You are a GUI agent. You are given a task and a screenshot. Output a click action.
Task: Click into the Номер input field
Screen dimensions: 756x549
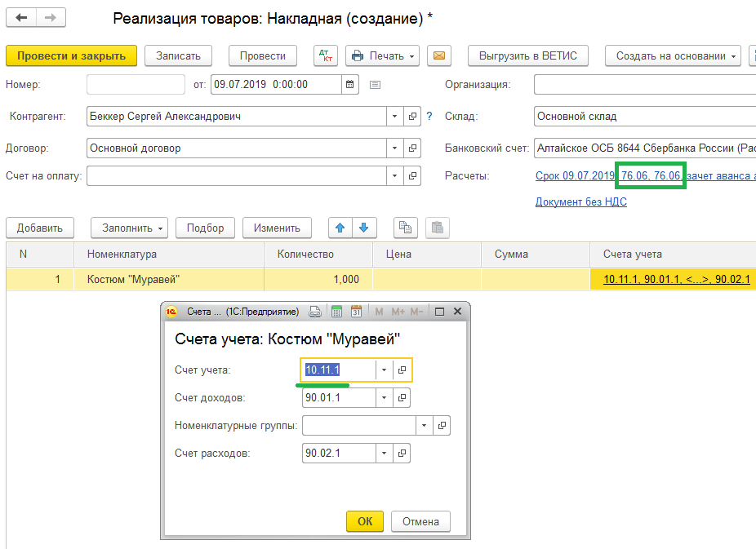pos(136,84)
